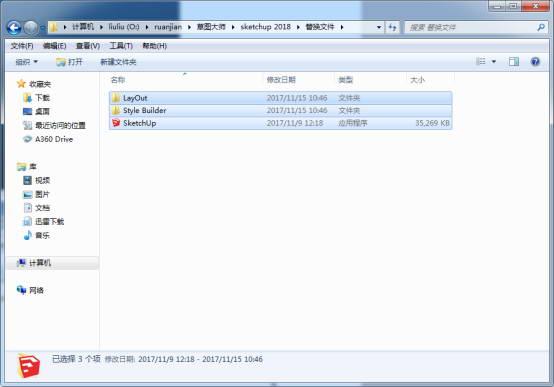
Task: Click the Forward navigation arrow button
Action: tap(31, 28)
